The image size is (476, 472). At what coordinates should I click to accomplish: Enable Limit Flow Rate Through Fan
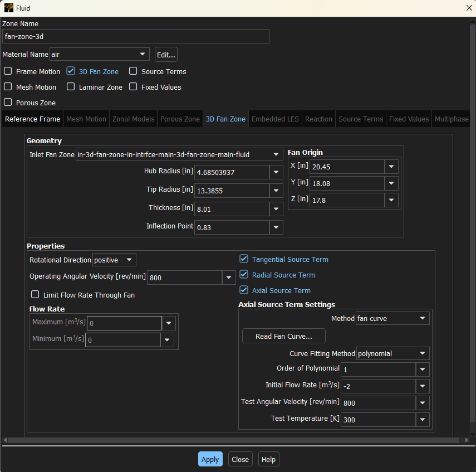[x=35, y=295]
